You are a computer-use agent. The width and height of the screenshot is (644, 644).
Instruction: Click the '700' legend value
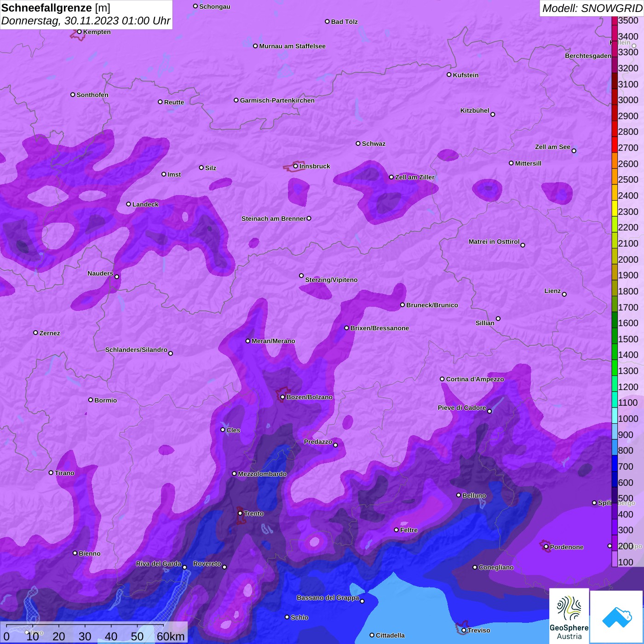pyautogui.click(x=626, y=466)
